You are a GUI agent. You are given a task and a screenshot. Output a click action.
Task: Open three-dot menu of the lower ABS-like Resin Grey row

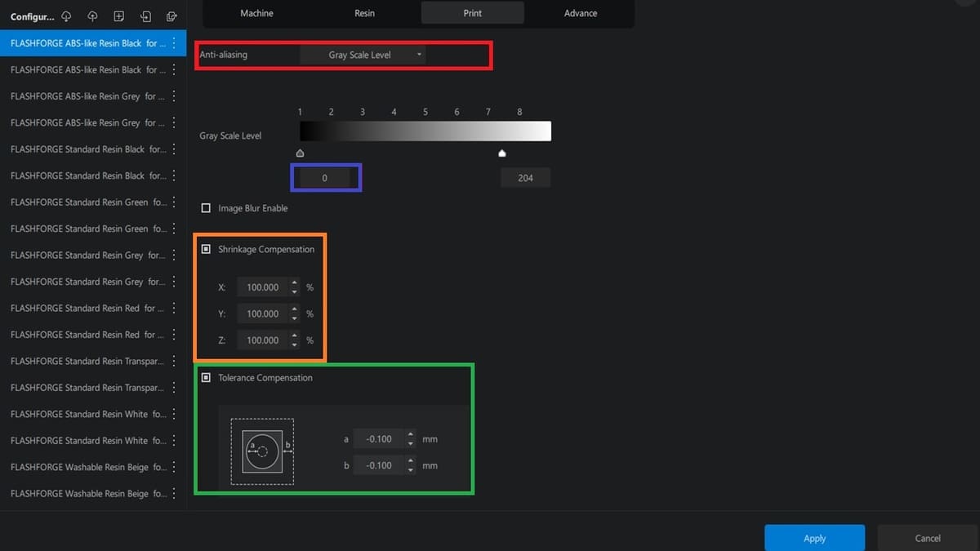173,122
